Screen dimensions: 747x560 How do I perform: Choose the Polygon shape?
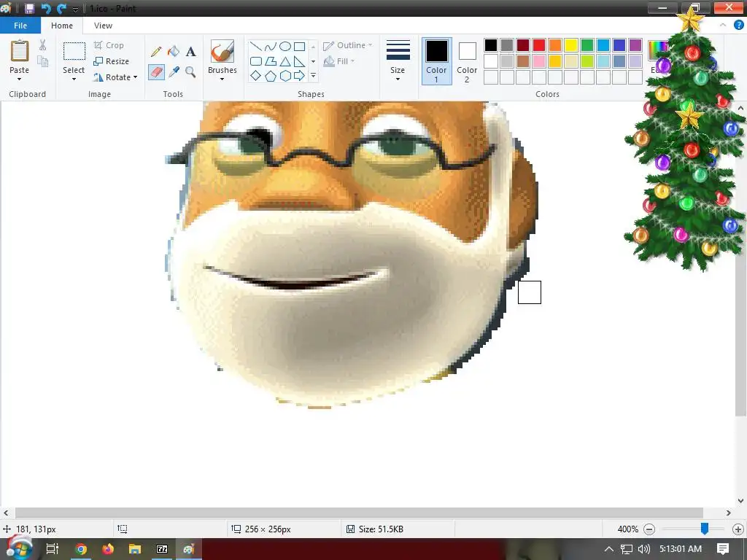pyautogui.click(x=270, y=61)
